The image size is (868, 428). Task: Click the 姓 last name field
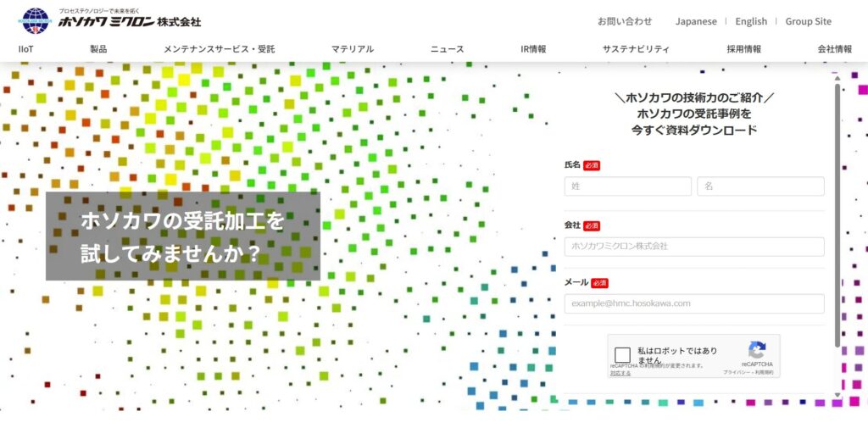[x=628, y=186]
